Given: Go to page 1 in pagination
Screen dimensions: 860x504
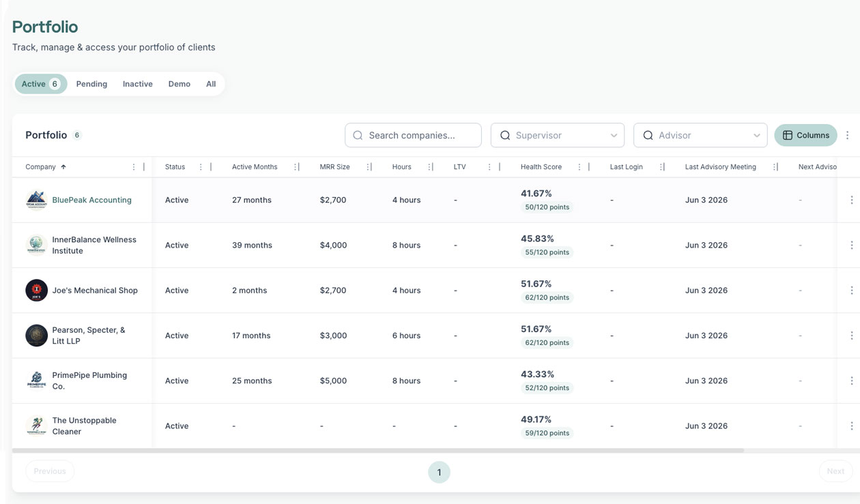Looking at the screenshot, I should pyautogui.click(x=439, y=472).
